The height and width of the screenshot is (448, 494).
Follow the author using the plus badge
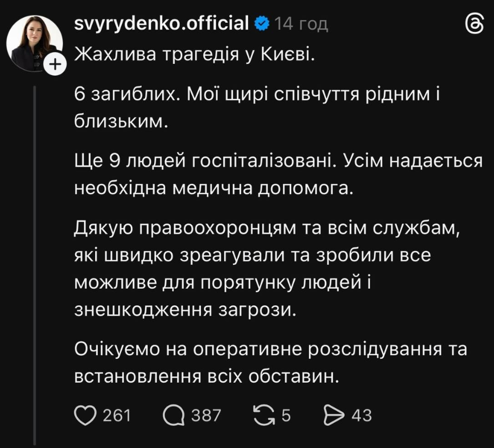click(x=55, y=65)
